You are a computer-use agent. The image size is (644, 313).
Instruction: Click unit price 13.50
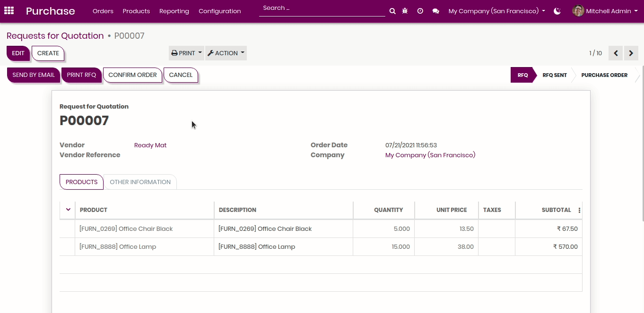[x=466, y=229]
